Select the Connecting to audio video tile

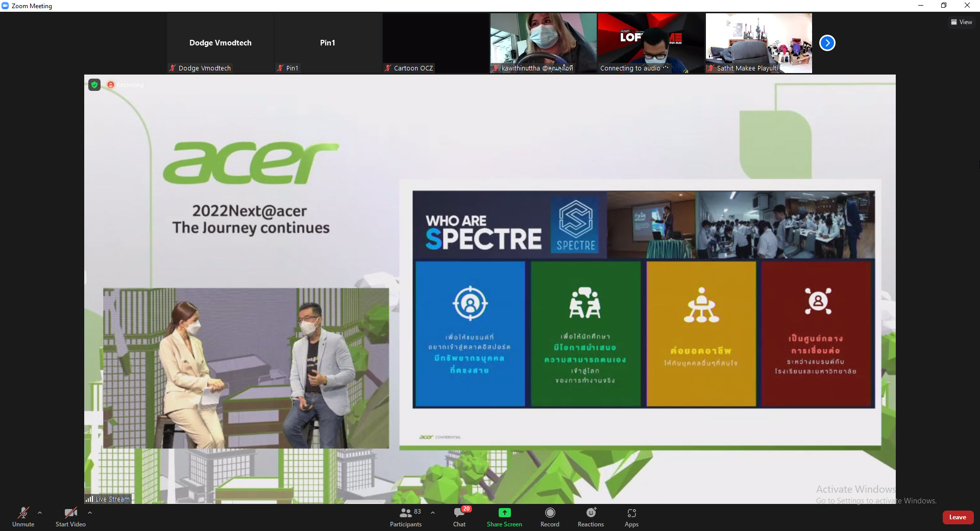tap(651, 43)
